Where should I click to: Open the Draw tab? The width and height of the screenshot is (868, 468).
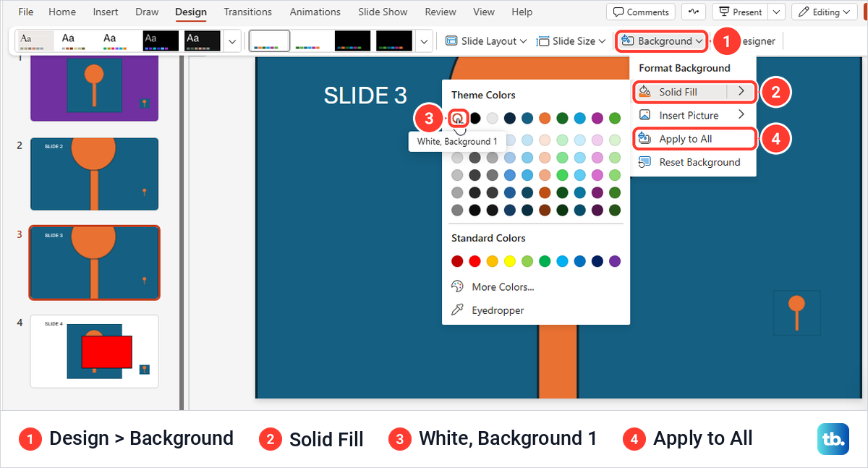click(147, 12)
